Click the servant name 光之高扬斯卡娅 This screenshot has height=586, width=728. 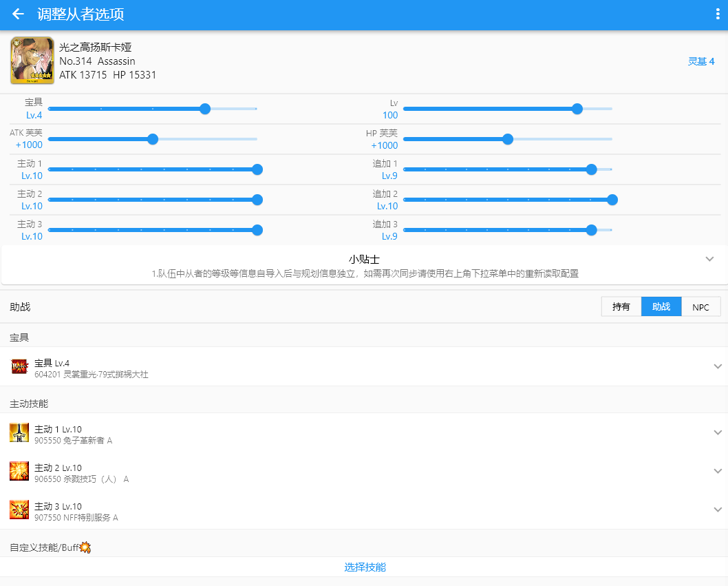click(x=95, y=47)
